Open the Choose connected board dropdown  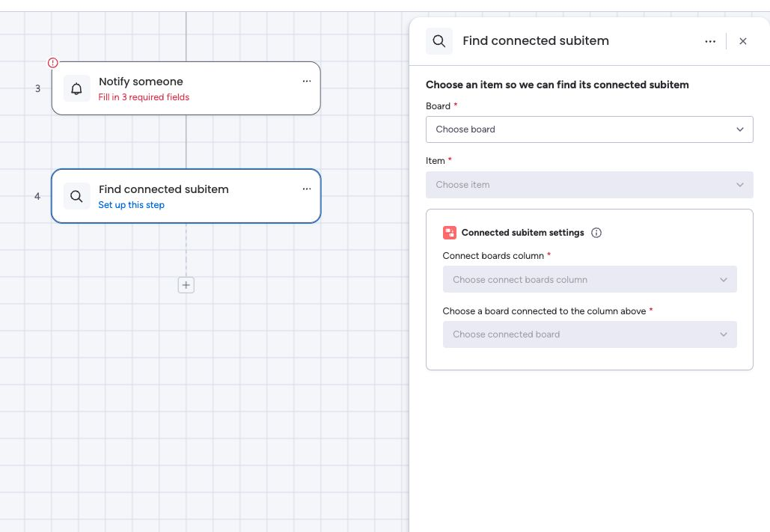click(590, 334)
